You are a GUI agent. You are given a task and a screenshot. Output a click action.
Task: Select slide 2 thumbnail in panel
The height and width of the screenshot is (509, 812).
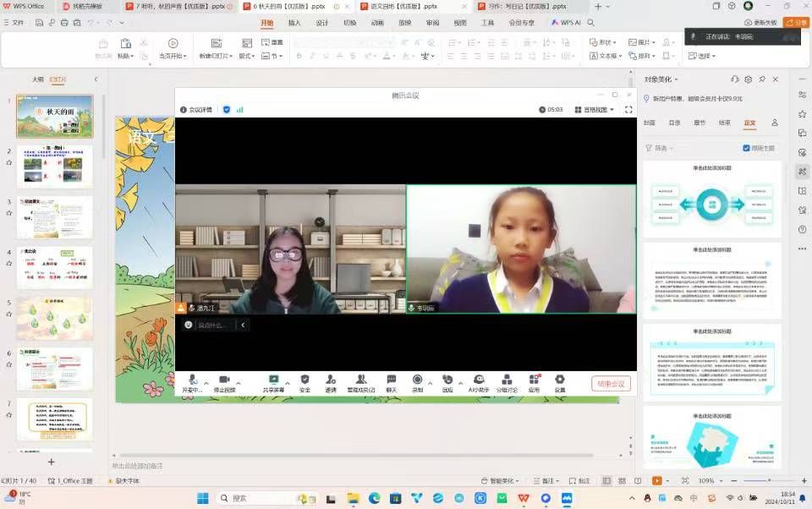(55, 167)
